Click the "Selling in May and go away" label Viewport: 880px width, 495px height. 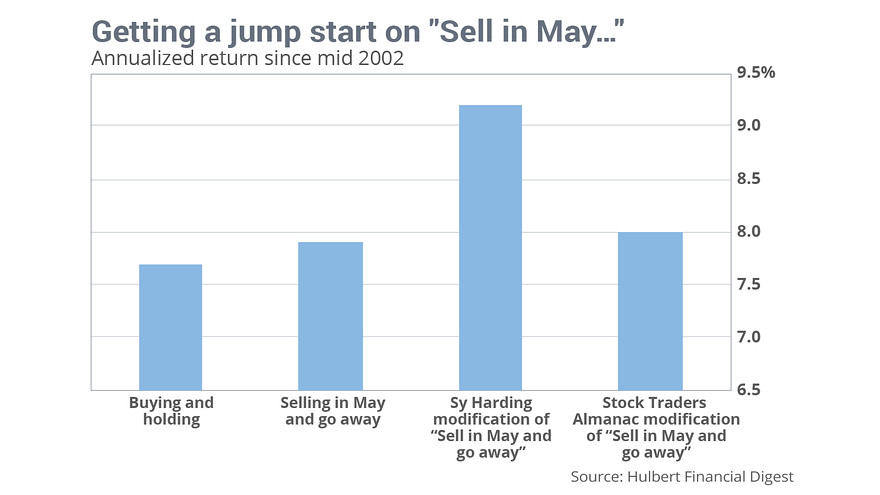tap(333, 411)
